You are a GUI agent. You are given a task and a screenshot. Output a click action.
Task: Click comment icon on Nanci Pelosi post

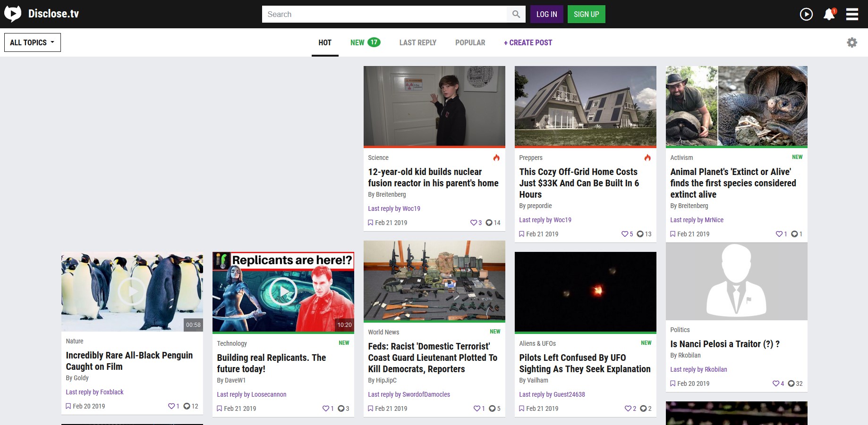point(791,383)
